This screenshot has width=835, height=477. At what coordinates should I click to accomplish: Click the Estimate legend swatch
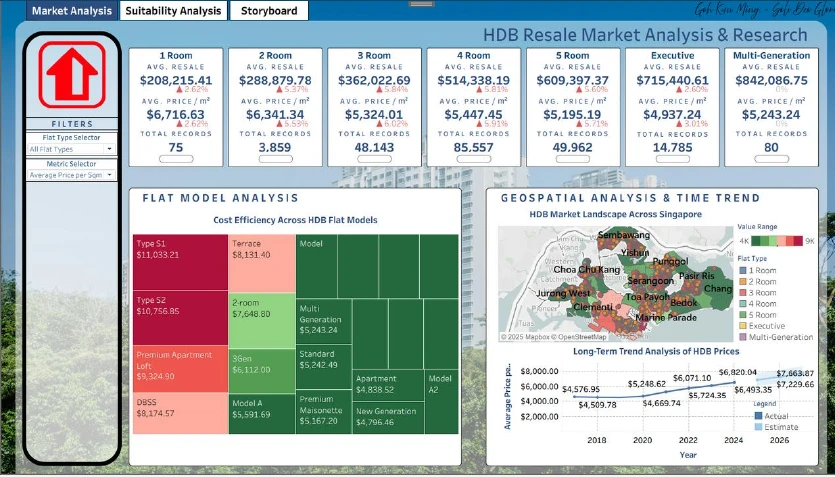tap(758, 427)
